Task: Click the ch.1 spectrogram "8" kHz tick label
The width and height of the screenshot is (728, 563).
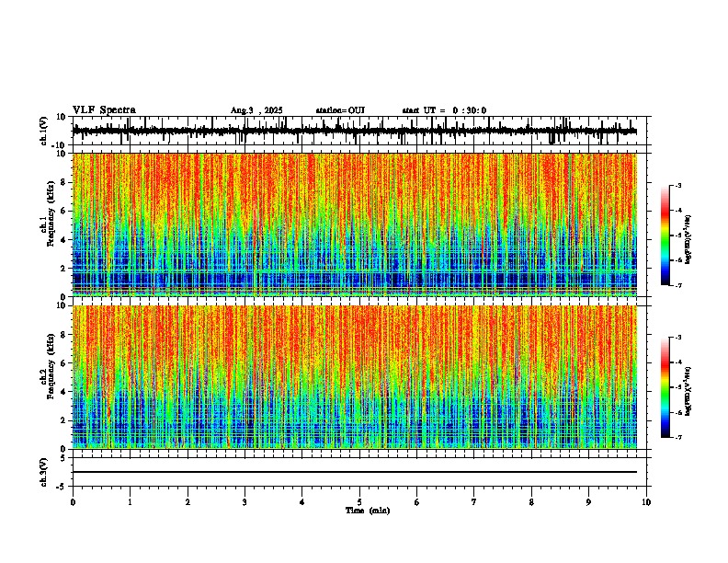Action: [x=64, y=182]
